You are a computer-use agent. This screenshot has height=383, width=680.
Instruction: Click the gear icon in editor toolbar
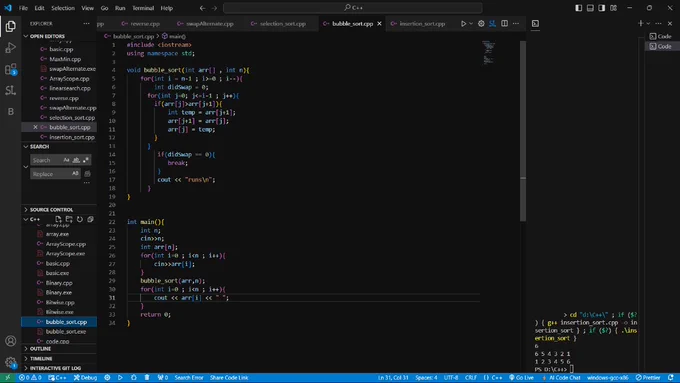pos(481,23)
